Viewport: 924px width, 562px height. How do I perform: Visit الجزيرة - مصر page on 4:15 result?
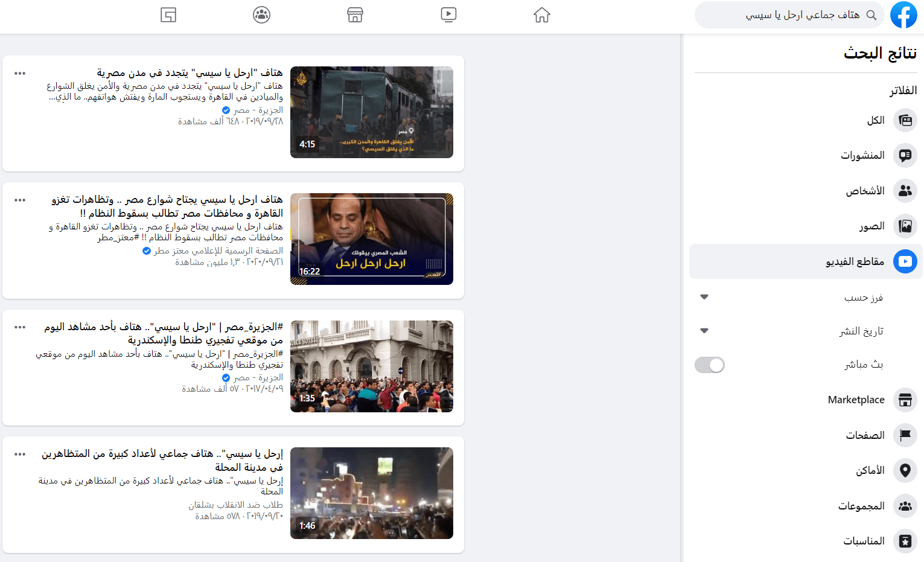tap(258, 110)
